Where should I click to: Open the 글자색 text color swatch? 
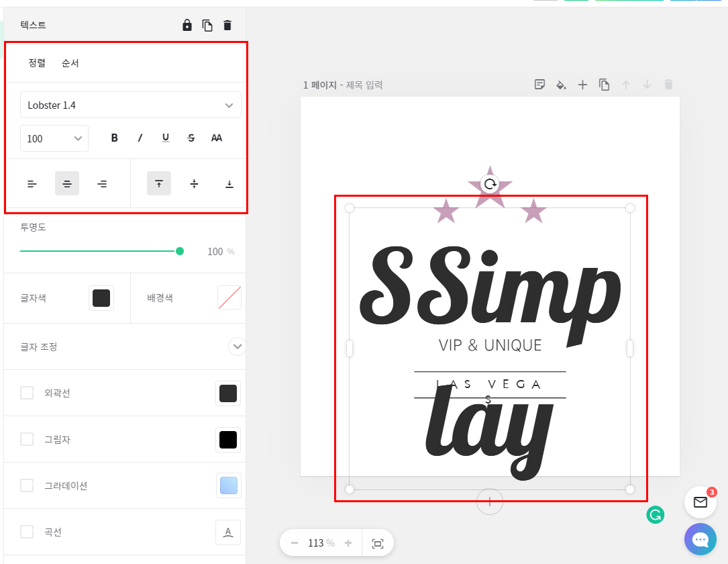click(101, 298)
